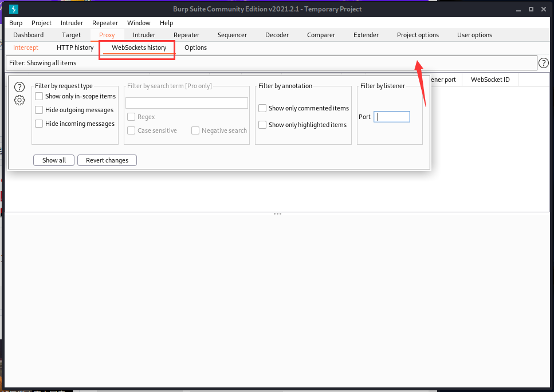Screen dimensions: 554x392
Task: Select the Proxy tab
Action: (107, 35)
